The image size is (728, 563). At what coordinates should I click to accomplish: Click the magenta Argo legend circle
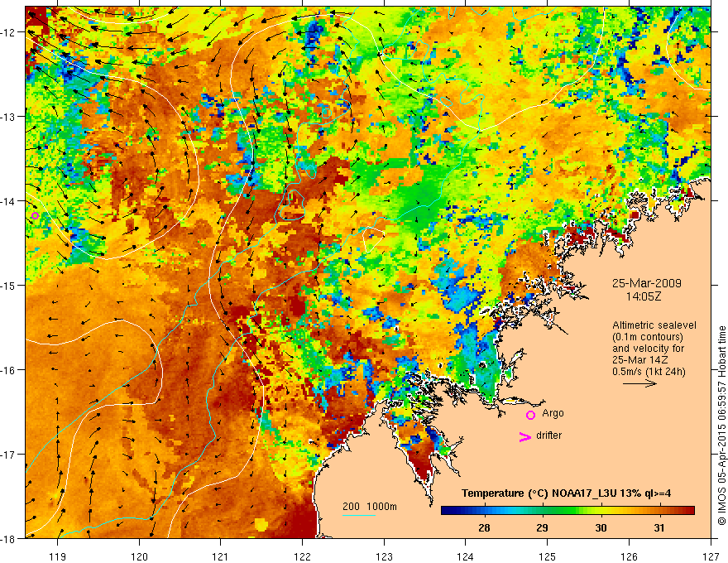530,415
